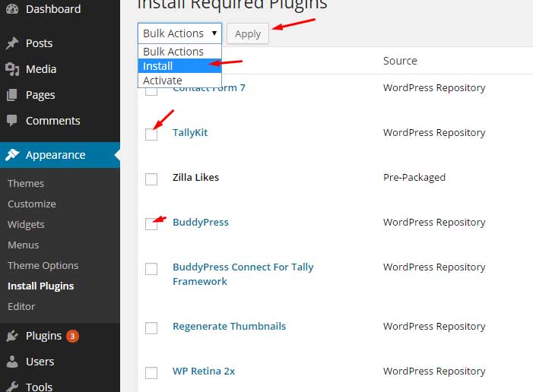Click the Plugins plug icon
This screenshot has height=392, width=533.
pos(12,336)
